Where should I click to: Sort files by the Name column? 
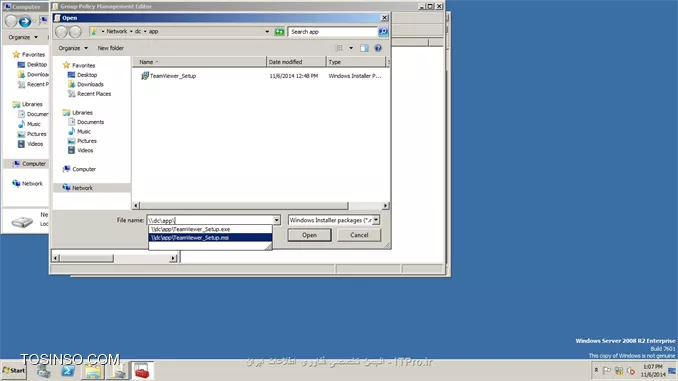click(x=199, y=62)
